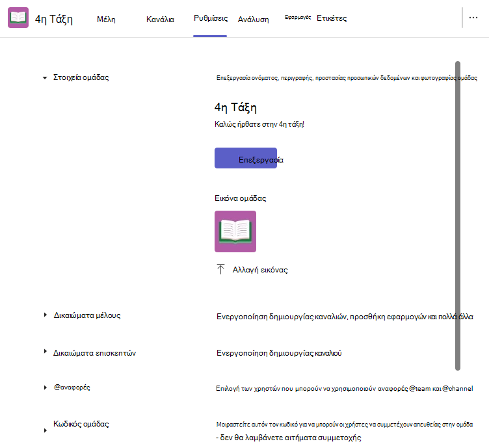
Task: Click the description 'Καλώς ήρθατε στην 4η τάξη!'
Action: [259, 124]
